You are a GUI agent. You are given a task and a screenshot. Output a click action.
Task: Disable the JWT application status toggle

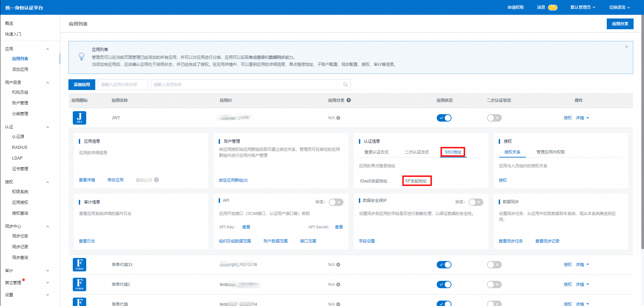click(444, 118)
